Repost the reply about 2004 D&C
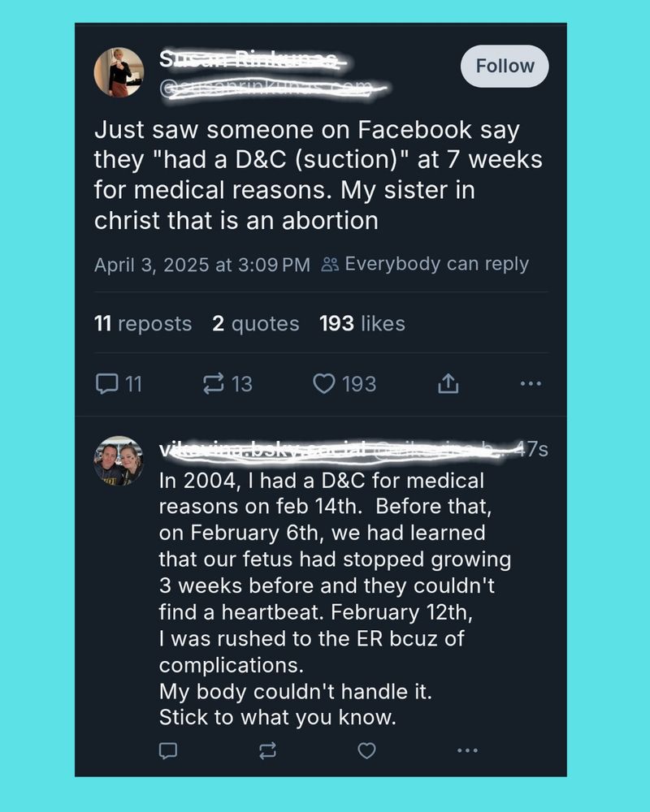The width and height of the screenshot is (650, 812). point(267,749)
